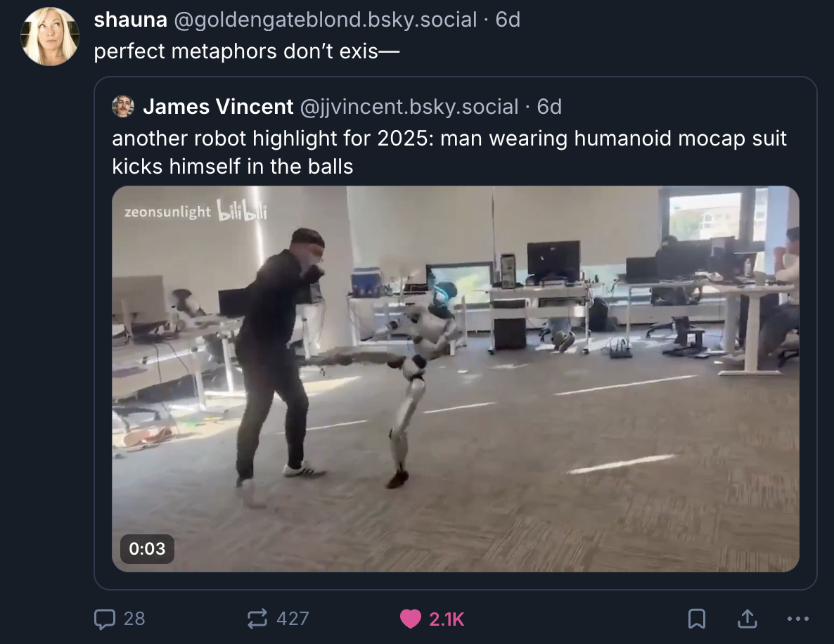Click James Vincent's display name

pyautogui.click(x=218, y=107)
